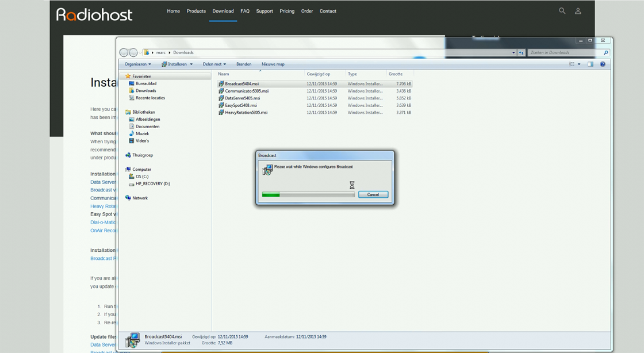Open the Delen met dropdown
This screenshot has height=353, width=644.
pos(214,64)
